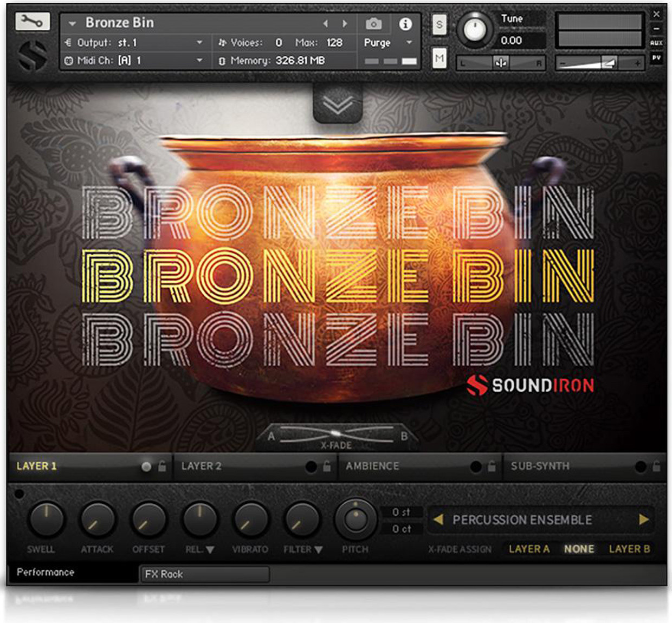The image size is (672, 623).
Task: Collapse instrument with arrow beside Bronze Bin
Action: pyautogui.click(x=72, y=23)
